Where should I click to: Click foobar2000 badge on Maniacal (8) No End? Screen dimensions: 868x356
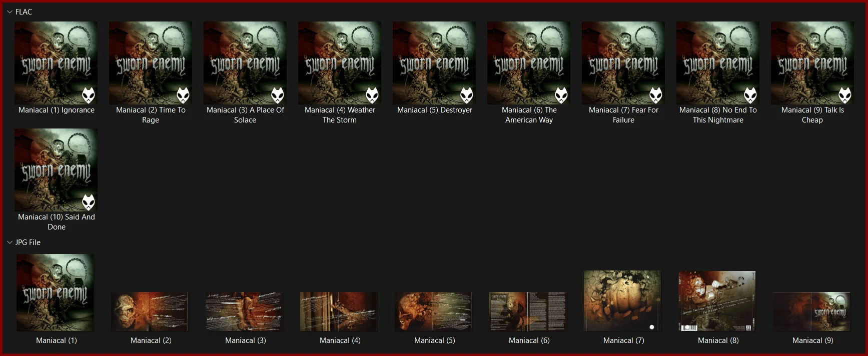(x=750, y=95)
